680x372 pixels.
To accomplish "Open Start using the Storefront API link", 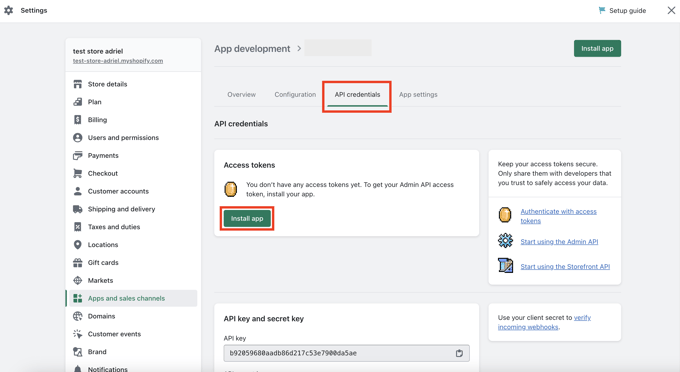I will (x=565, y=267).
